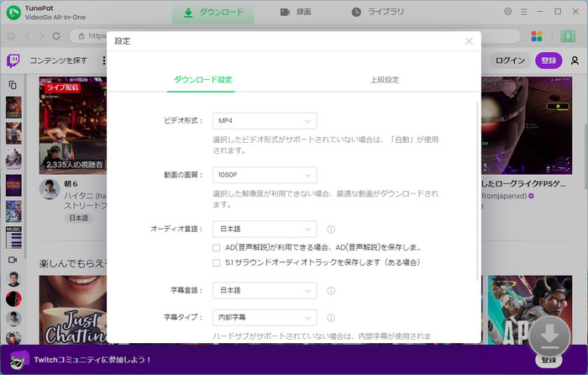Enable saving AD audio description checkbox
This screenshot has width=588, height=375.
(x=217, y=248)
